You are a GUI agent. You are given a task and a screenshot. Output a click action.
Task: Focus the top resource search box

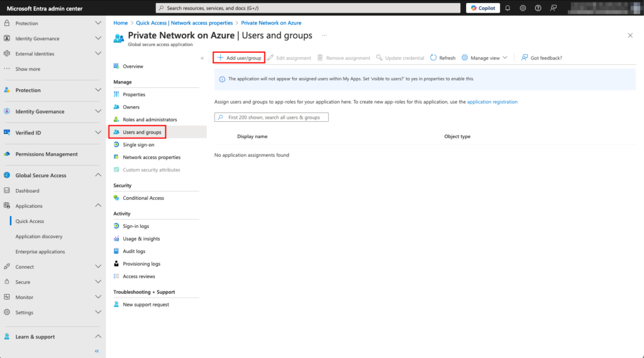point(308,8)
